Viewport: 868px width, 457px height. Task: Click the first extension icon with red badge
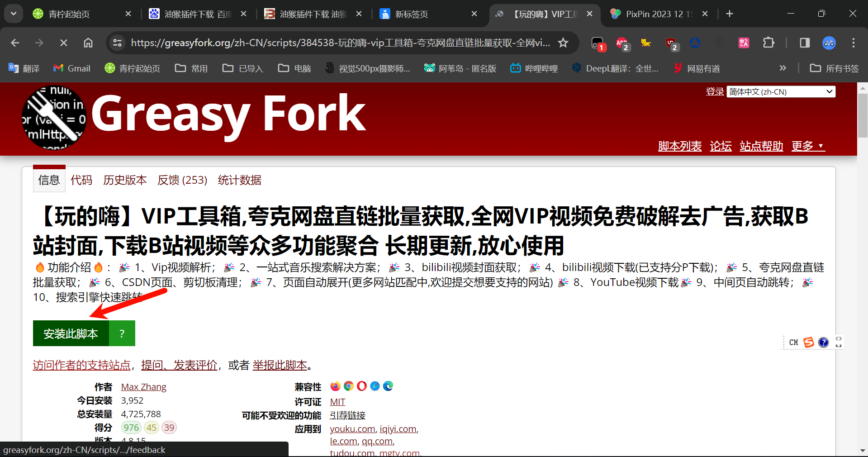coord(598,43)
